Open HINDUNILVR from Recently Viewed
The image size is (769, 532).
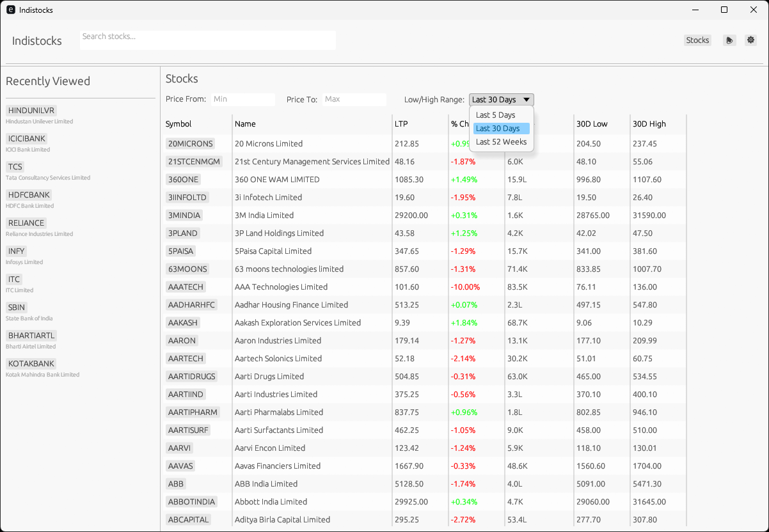coord(31,110)
